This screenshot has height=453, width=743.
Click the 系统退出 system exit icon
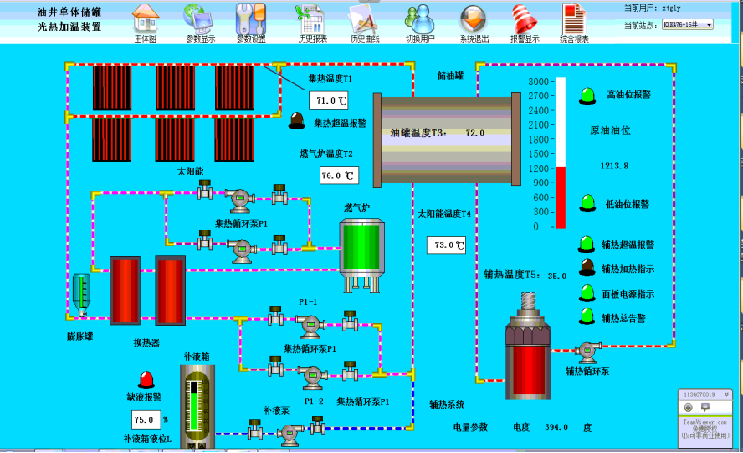pos(474,20)
